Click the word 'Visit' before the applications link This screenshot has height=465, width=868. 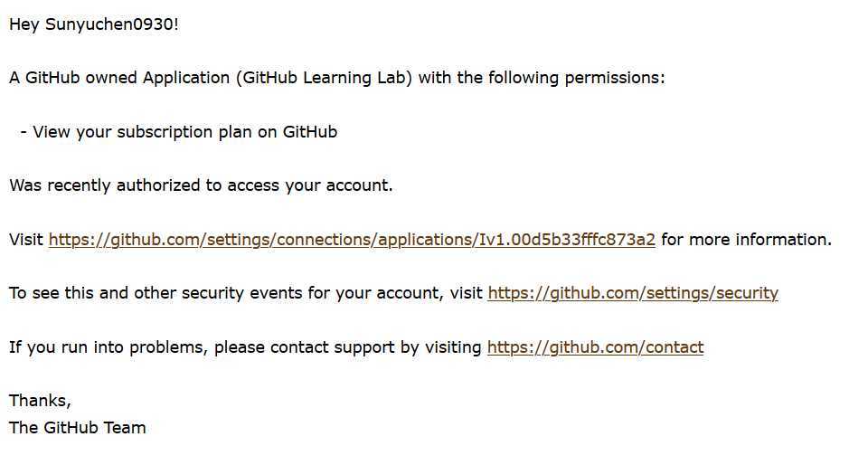point(26,240)
